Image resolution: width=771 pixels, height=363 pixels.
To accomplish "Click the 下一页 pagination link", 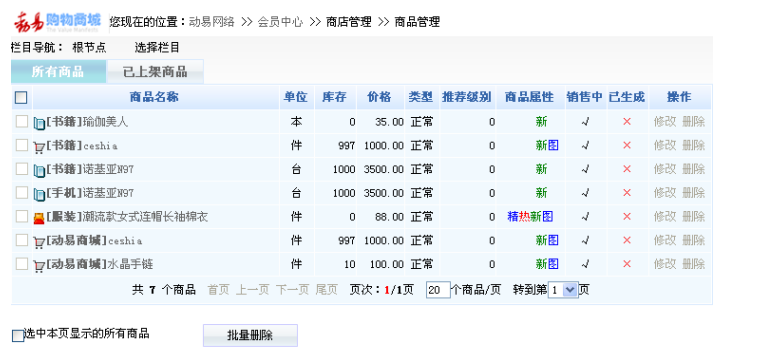I will [x=292, y=290].
